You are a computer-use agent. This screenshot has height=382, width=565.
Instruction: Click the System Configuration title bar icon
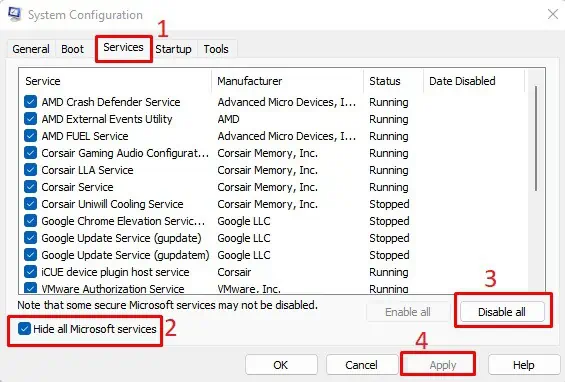(14, 14)
